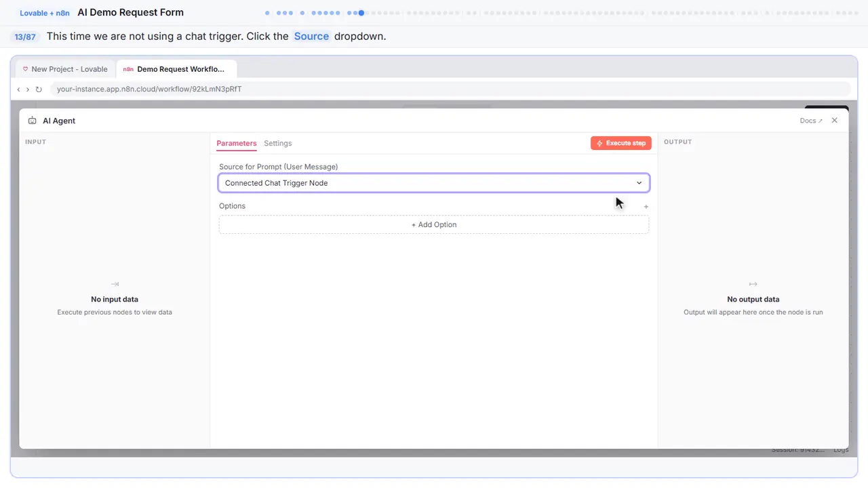This screenshot has height=488, width=868.
Task: Click the OUTPUT panel header
Action: click(x=678, y=142)
